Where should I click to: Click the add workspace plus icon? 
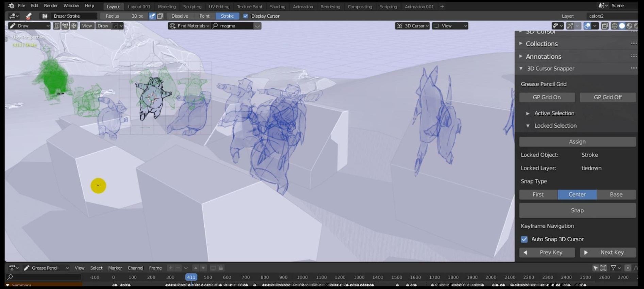tap(442, 6)
